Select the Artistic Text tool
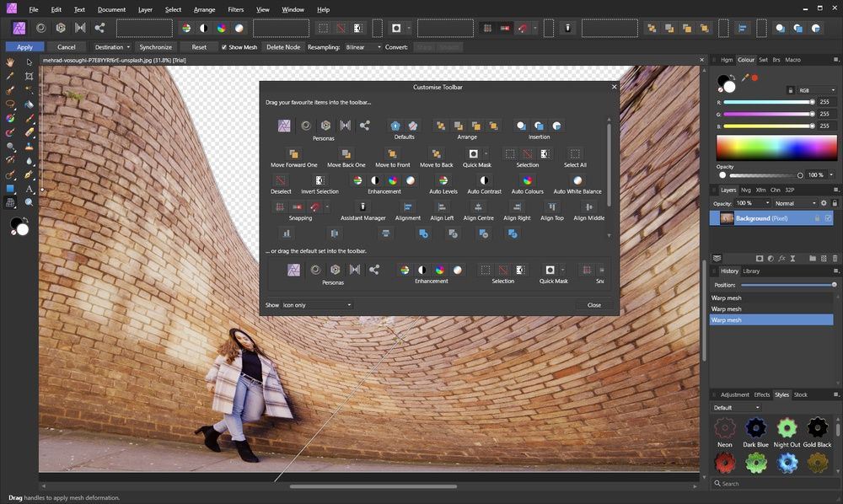This screenshot has width=843, height=504. coord(29,189)
